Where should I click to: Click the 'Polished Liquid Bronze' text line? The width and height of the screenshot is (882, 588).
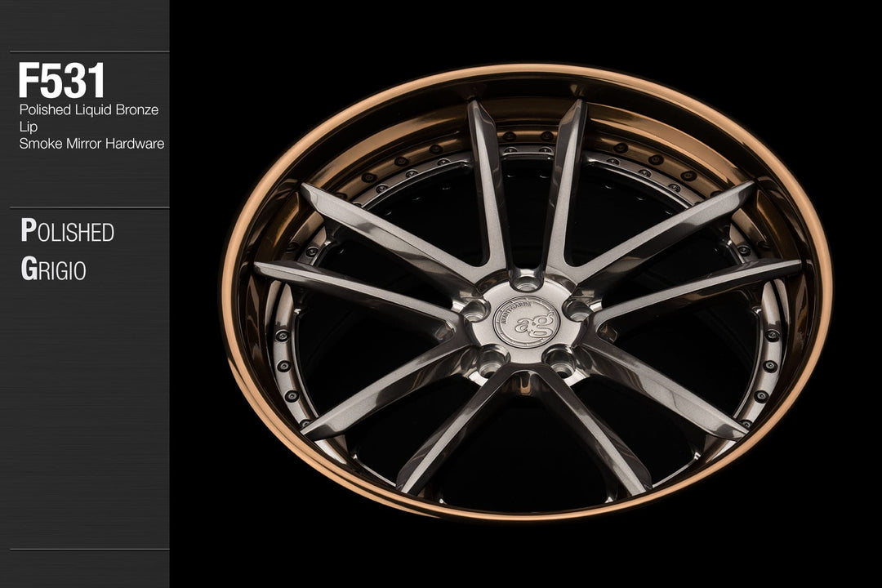tap(88, 109)
